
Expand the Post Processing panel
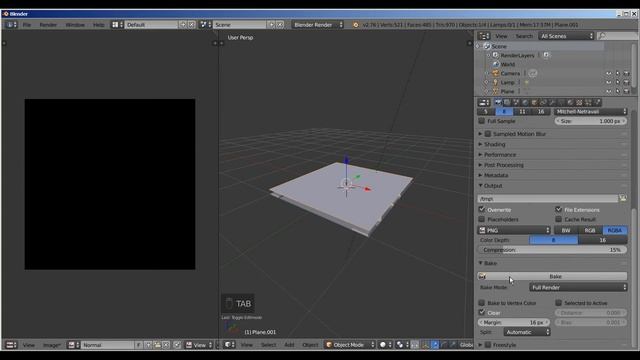pos(503,165)
